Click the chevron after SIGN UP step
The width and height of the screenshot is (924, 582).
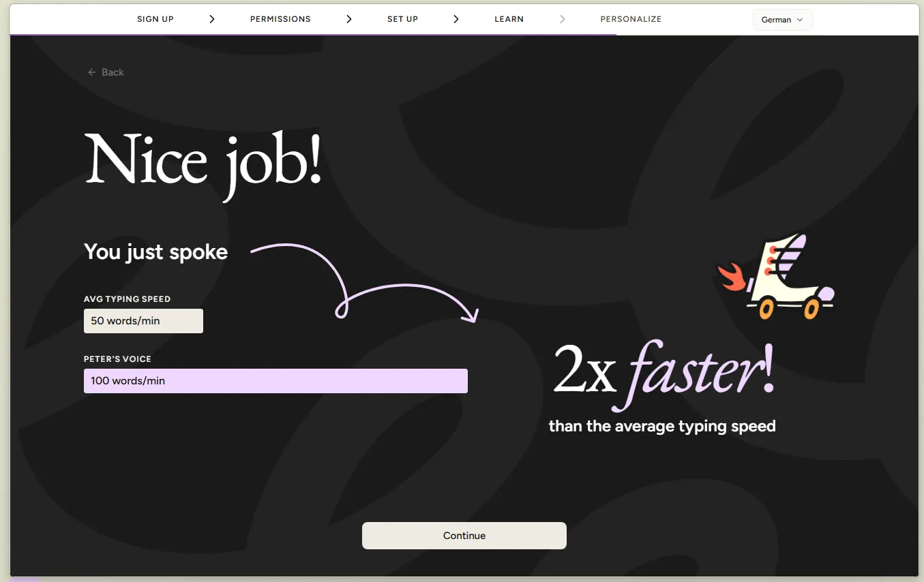pos(212,19)
